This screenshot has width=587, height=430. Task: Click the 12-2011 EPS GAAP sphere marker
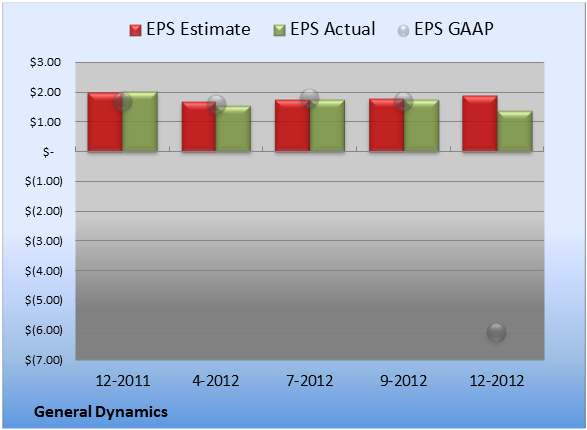[122, 101]
